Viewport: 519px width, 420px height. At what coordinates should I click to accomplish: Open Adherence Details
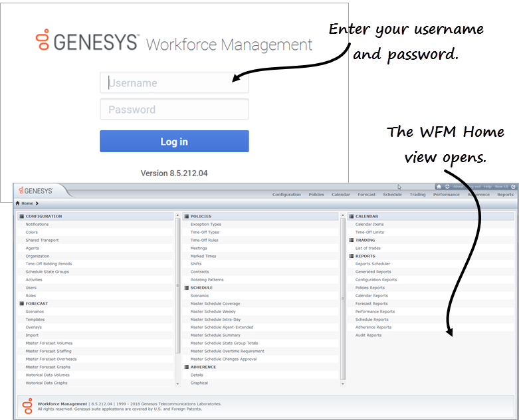coord(197,375)
